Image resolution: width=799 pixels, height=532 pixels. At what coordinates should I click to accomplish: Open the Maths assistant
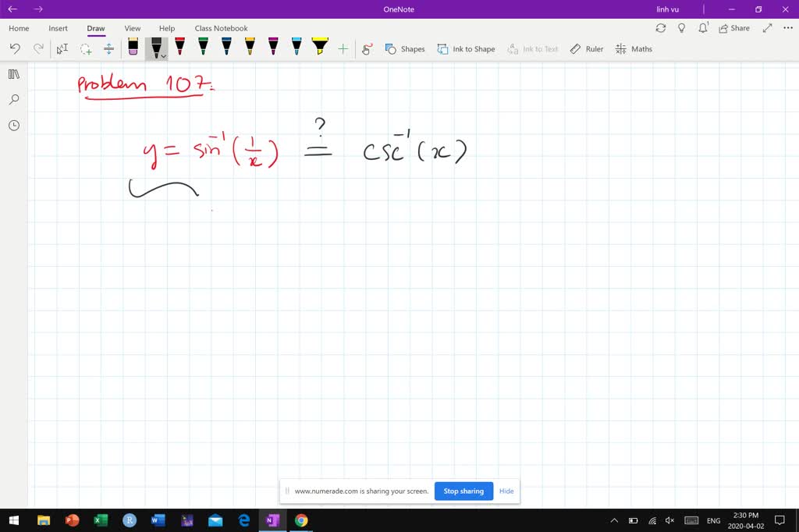click(x=634, y=48)
